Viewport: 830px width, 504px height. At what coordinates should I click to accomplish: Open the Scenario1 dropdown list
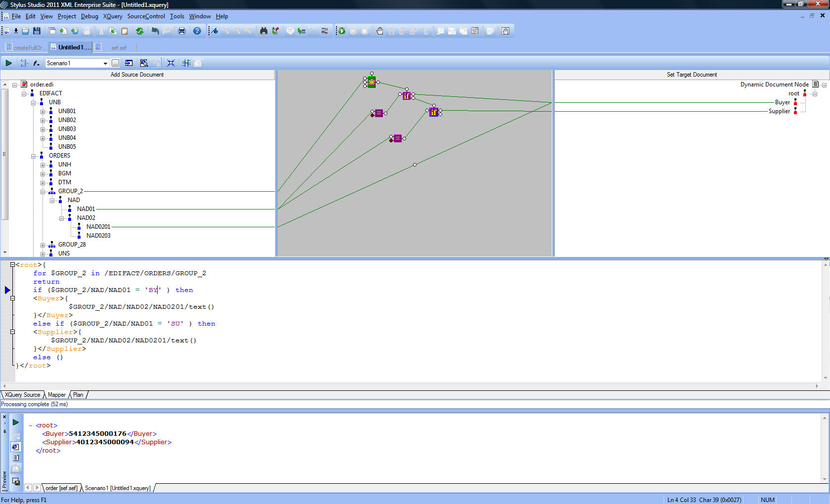(105, 63)
